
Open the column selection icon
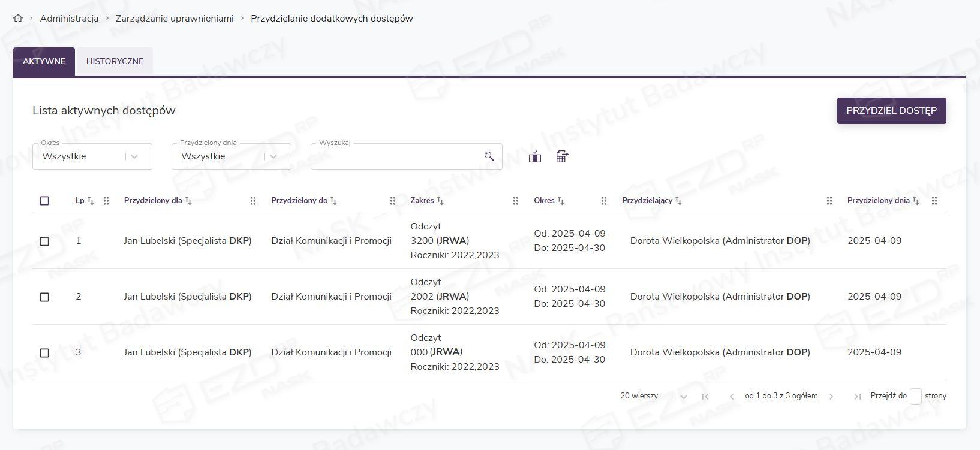(x=534, y=157)
